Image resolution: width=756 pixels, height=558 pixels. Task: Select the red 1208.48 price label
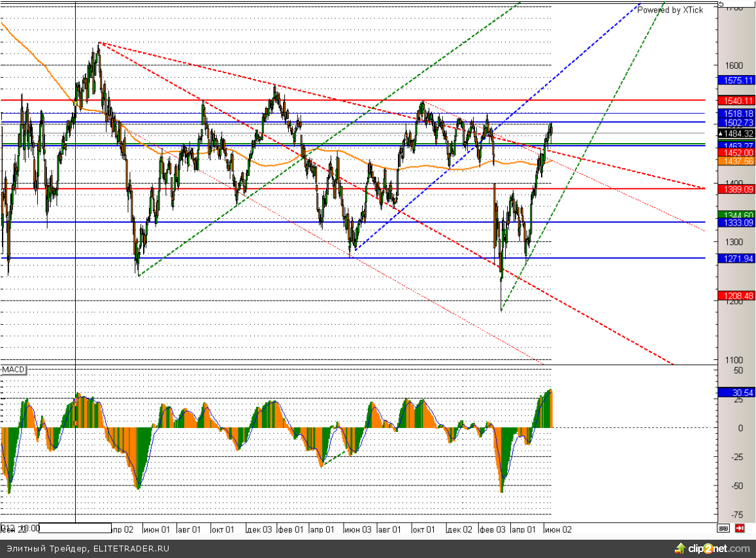tap(736, 295)
